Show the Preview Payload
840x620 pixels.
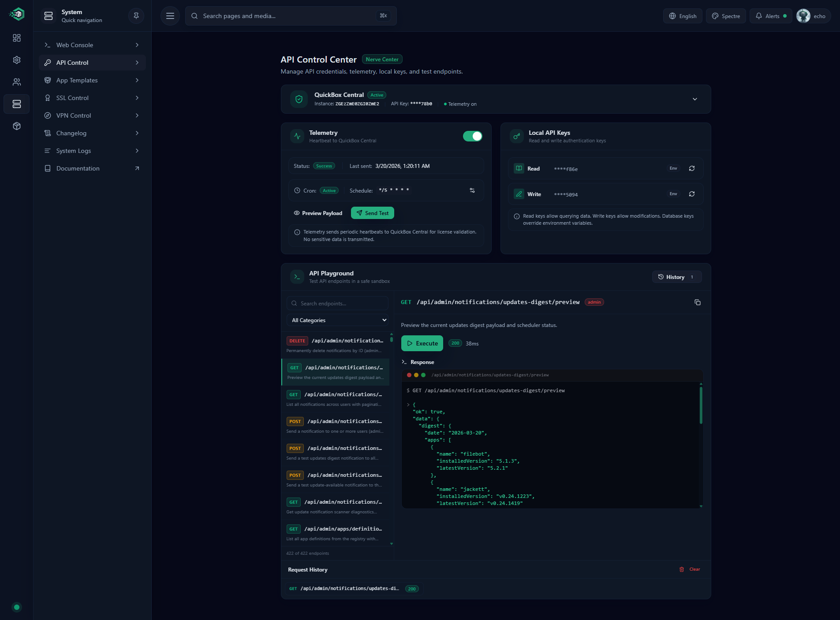click(x=318, y=213)
